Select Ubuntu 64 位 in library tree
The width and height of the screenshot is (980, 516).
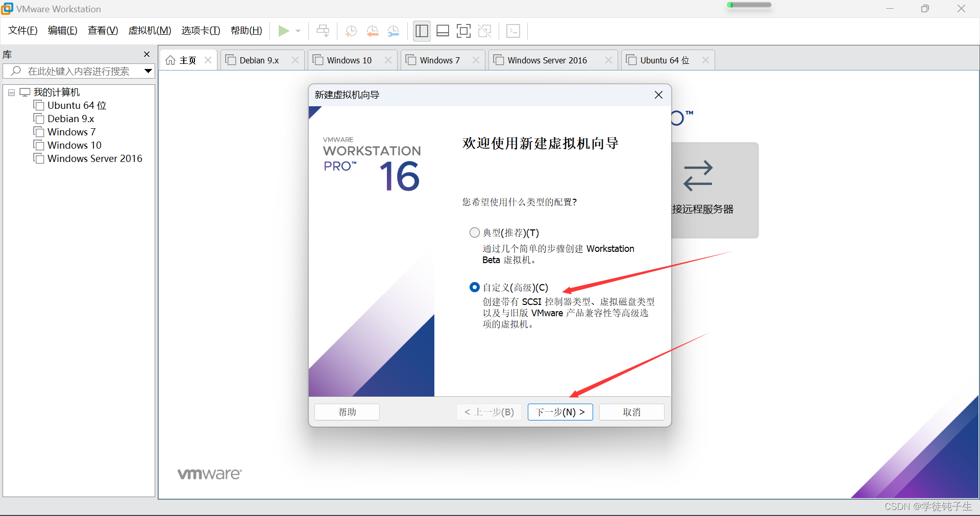coord(77,105)
